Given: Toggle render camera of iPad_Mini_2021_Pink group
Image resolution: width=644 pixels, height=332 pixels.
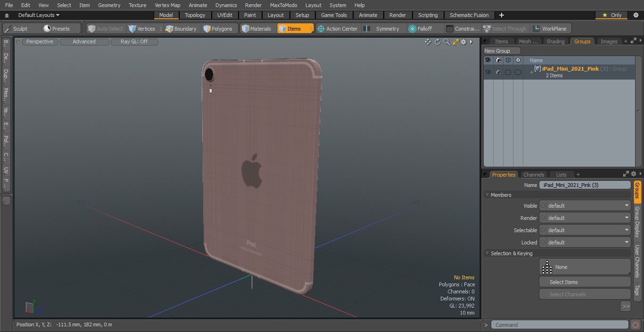Looking at the screenshot, I should click(x=498, y=72).
